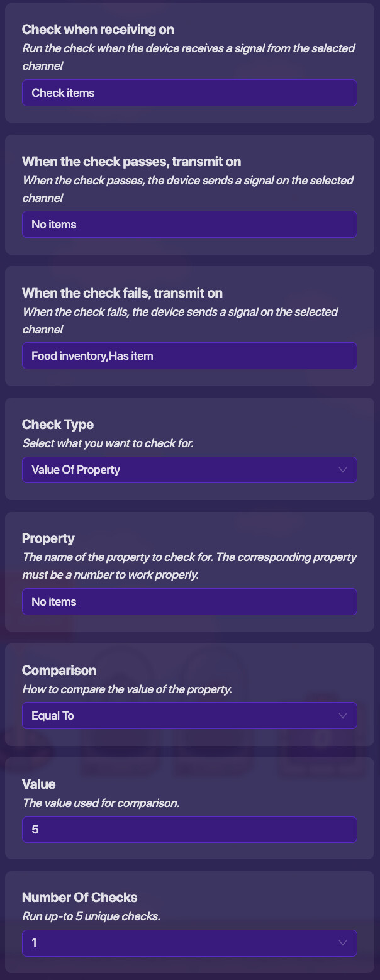The width and height of the screenshot is (380, 980).
Task: Click the Comparison dropdown chevron arrow
Action: 343,716
